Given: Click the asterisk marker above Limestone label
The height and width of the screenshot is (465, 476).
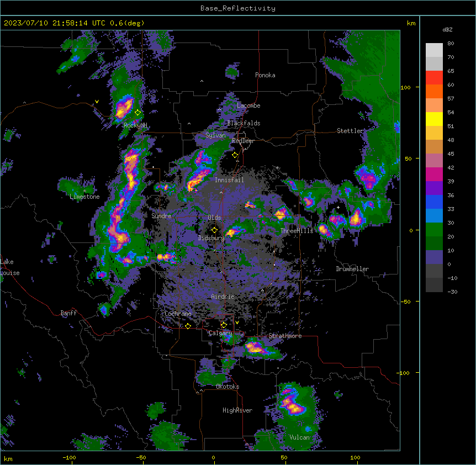Looking at the screenshot, I should point(84,191).
